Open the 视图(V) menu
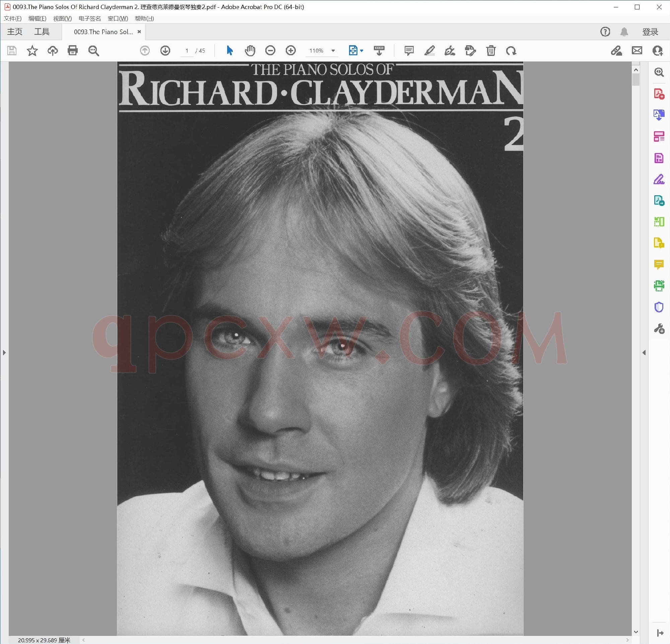This screenshot has width=670, height=644. (x=62, y=18)
